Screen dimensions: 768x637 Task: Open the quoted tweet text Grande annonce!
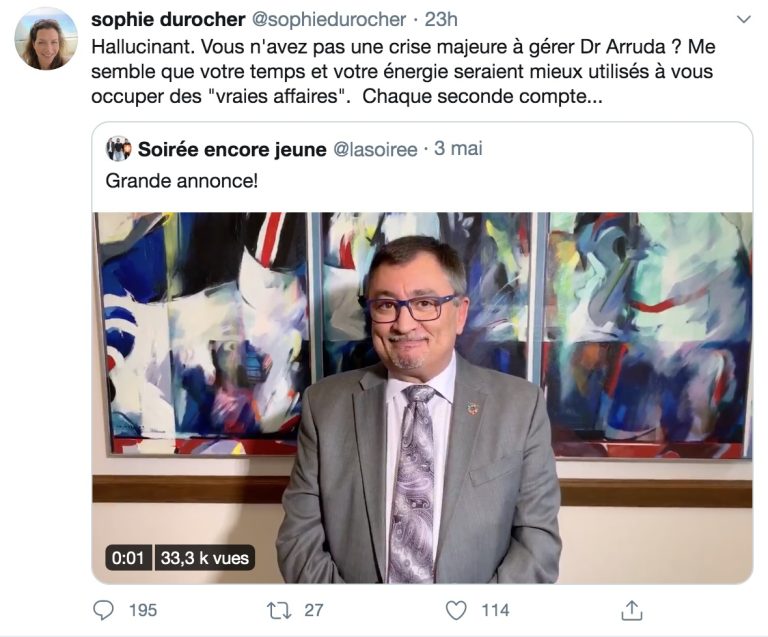point(182,181)
